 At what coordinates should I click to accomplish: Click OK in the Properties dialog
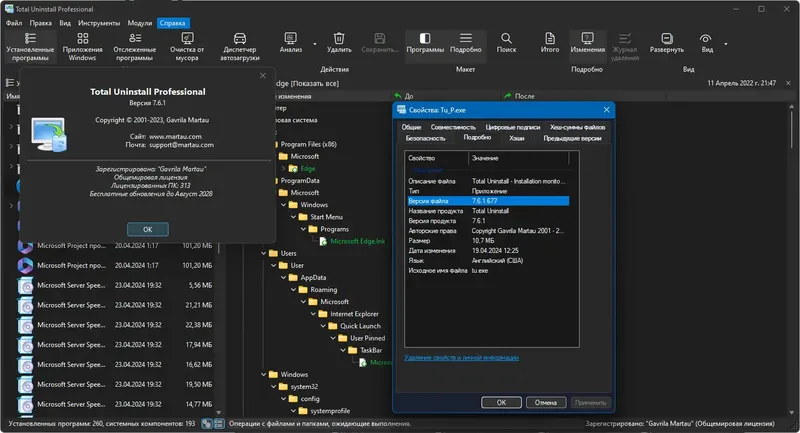[x=502, y=402]
